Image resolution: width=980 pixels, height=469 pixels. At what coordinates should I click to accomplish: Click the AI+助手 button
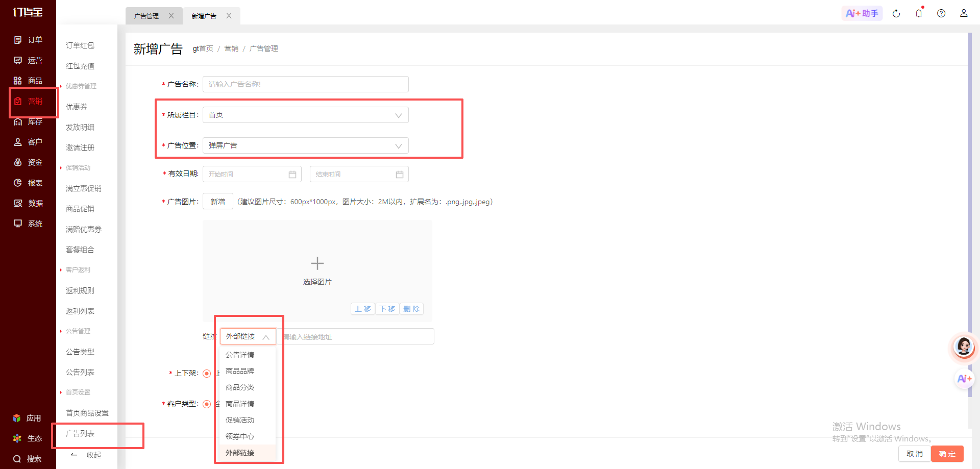[862, 13]
